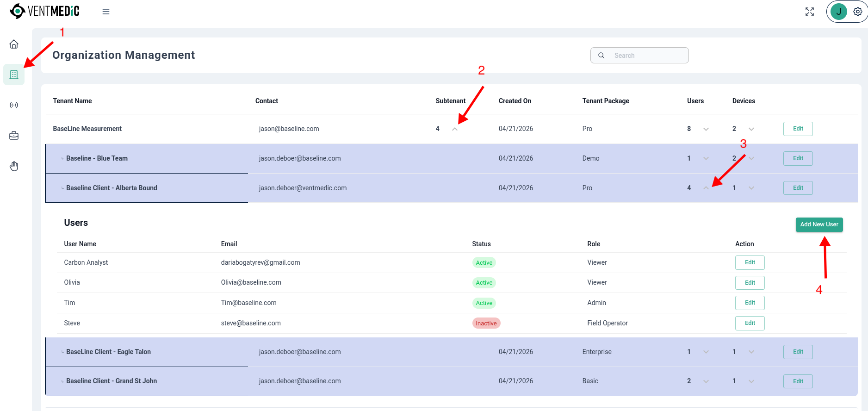Collapse the Users chevron for Alberta Bound
Screen dimensions: 868x411
point(706,188)
